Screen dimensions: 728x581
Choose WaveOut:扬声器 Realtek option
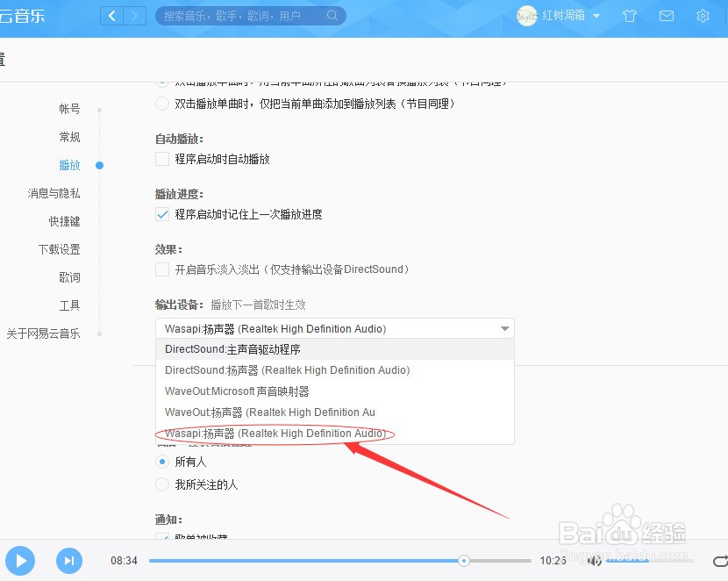pos(335,412)
